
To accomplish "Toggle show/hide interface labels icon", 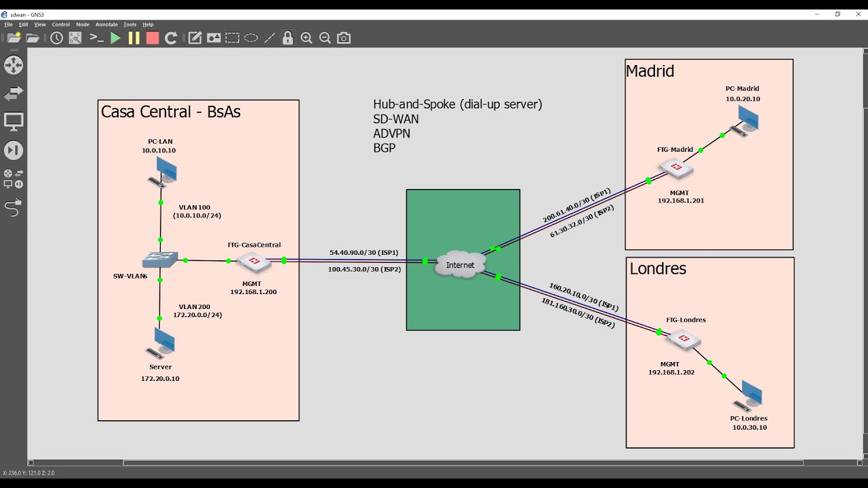I will (x=75, y=38).
